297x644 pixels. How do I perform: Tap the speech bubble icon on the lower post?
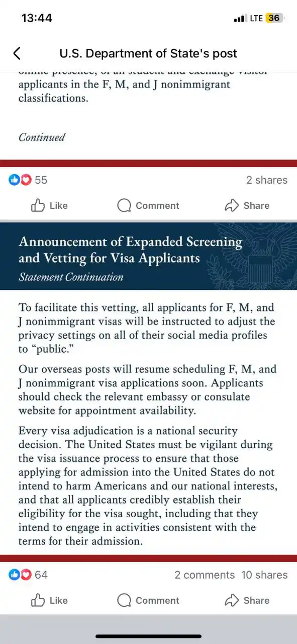[124, 600]
